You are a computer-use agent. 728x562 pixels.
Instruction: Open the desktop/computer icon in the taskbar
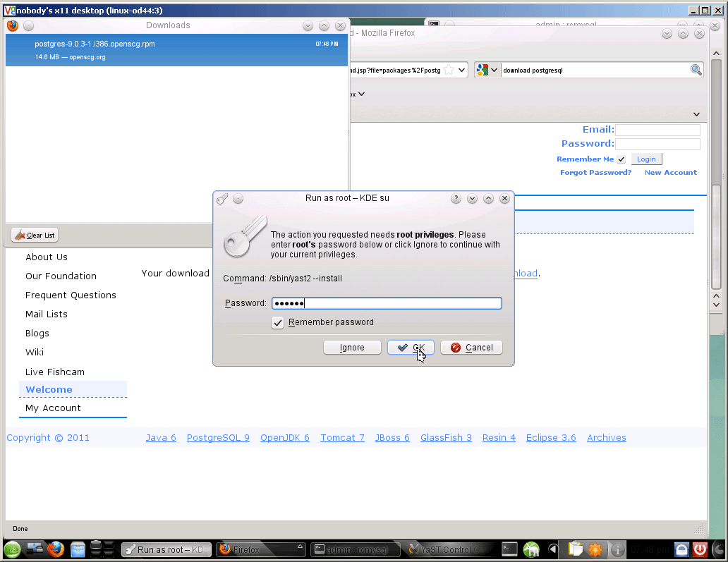click(x=35, y=549)
